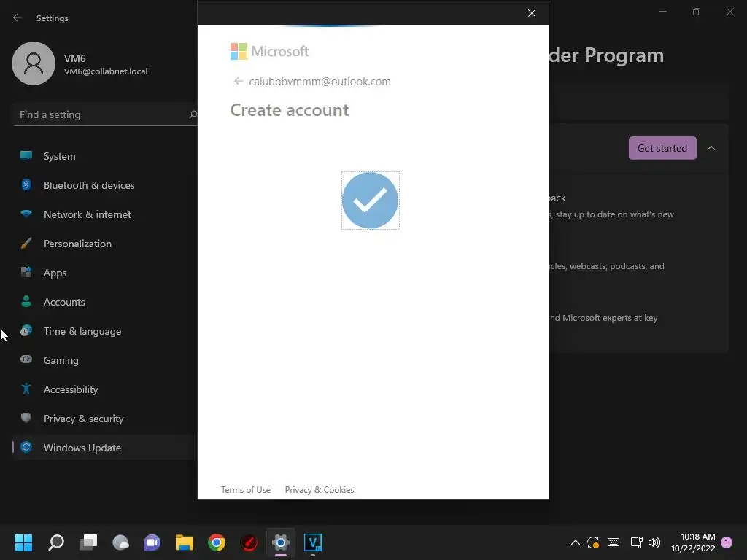747x560 pixels.
Task: Open the V app on taskbar
Action: pyautogui.click(x=312, y=542)
